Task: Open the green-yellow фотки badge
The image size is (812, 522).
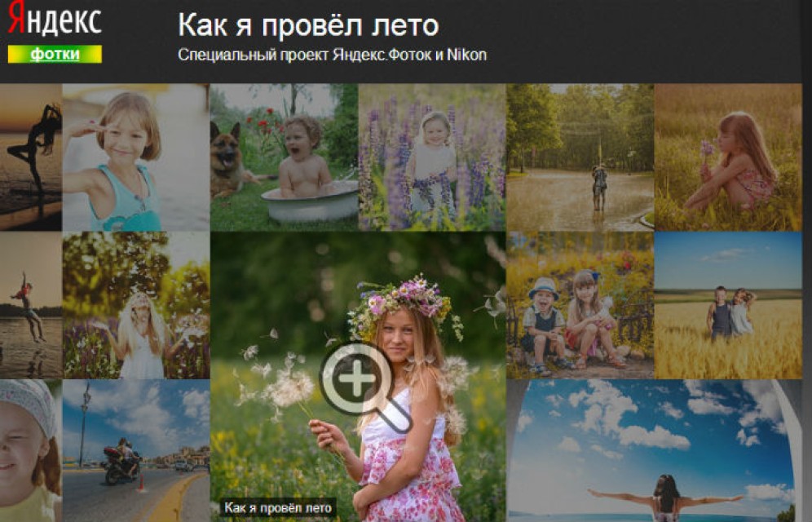Action: 55,55
